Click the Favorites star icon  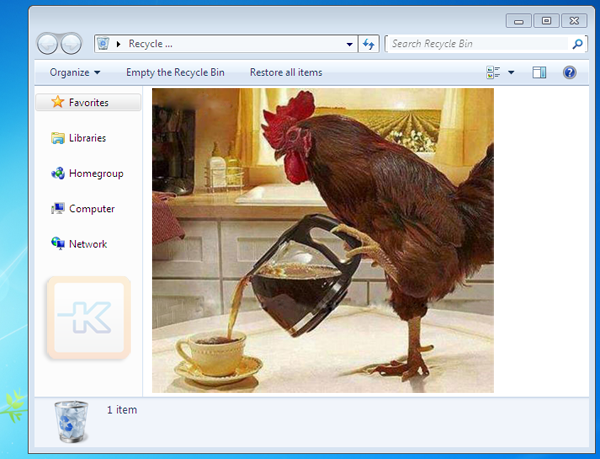[x=57, y=102]
